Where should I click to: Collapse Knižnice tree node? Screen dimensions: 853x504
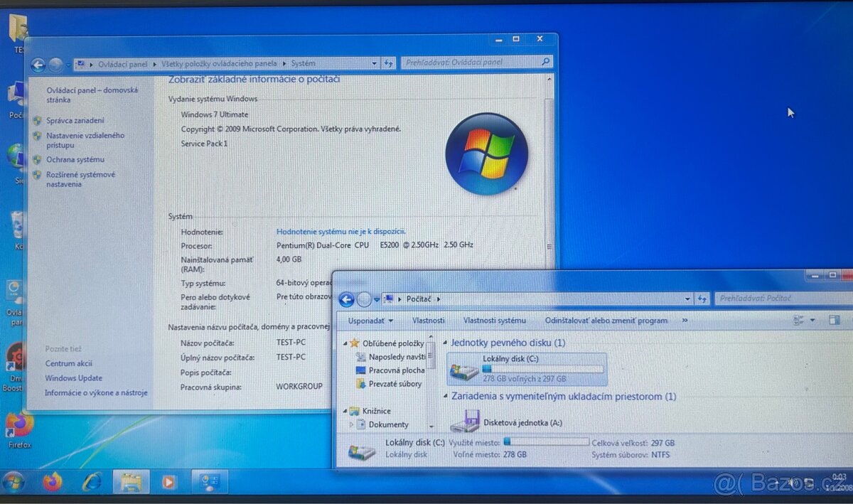point(345,411)
